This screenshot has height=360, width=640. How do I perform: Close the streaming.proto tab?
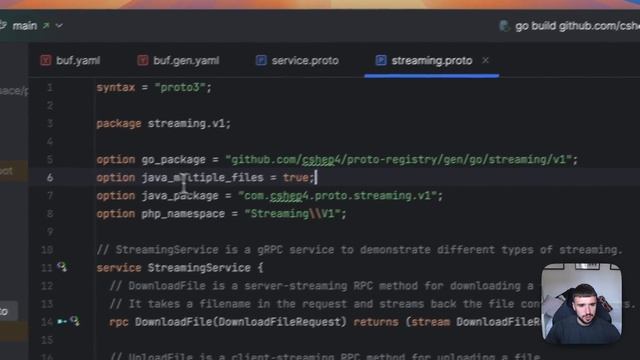click(485, 60)
